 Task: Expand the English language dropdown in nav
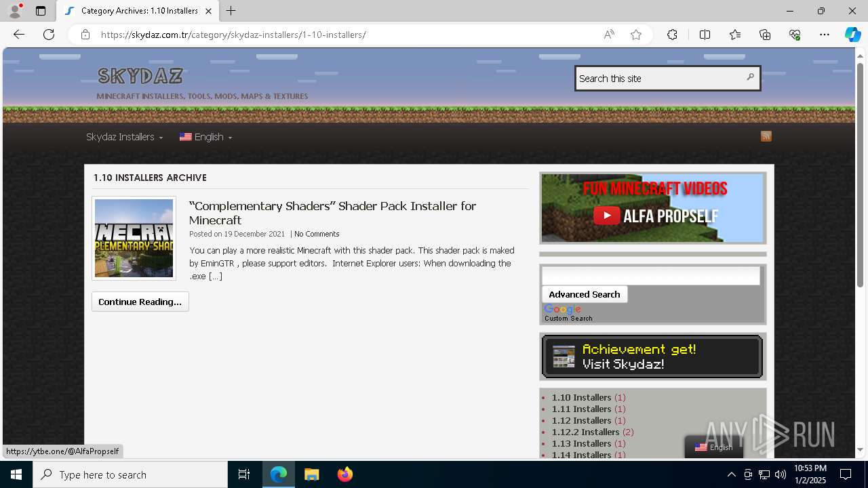click(x=205, y=137)
